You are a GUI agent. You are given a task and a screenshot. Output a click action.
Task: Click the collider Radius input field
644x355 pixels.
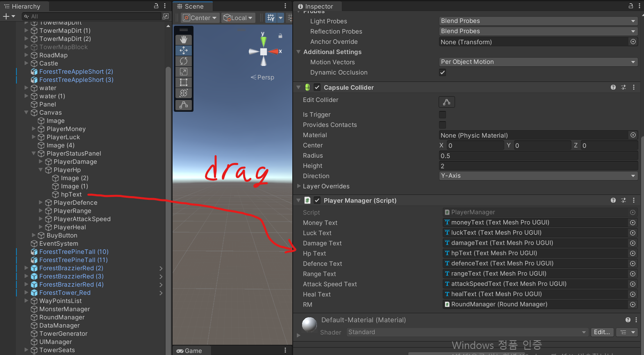coord(538,156)
